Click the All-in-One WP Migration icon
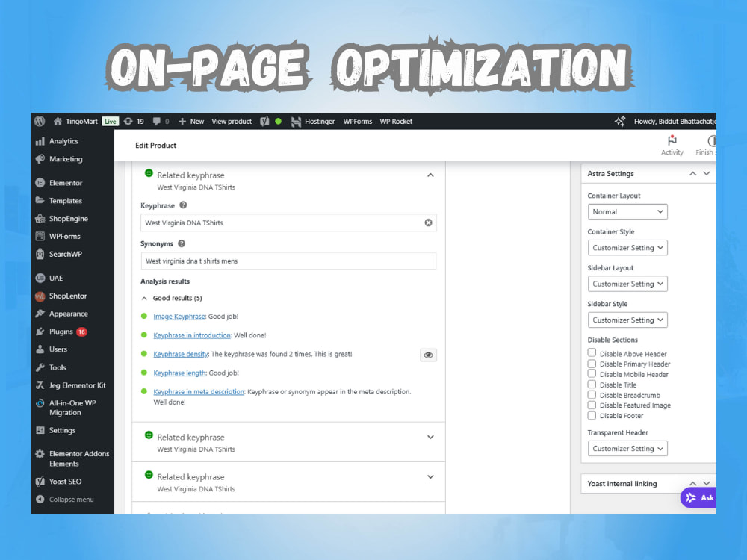This screenshot has width=747, height=560. point(40,403)
